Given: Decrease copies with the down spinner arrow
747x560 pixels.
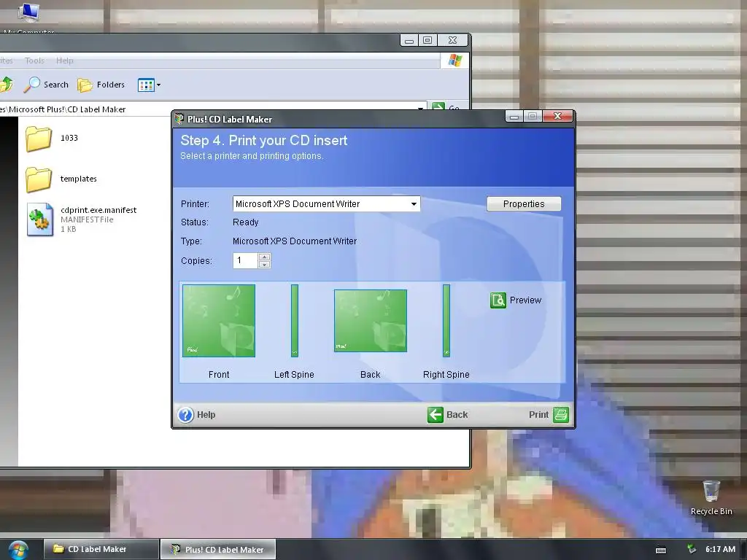Looking at the screenshot, I should [x=264, y=264].
